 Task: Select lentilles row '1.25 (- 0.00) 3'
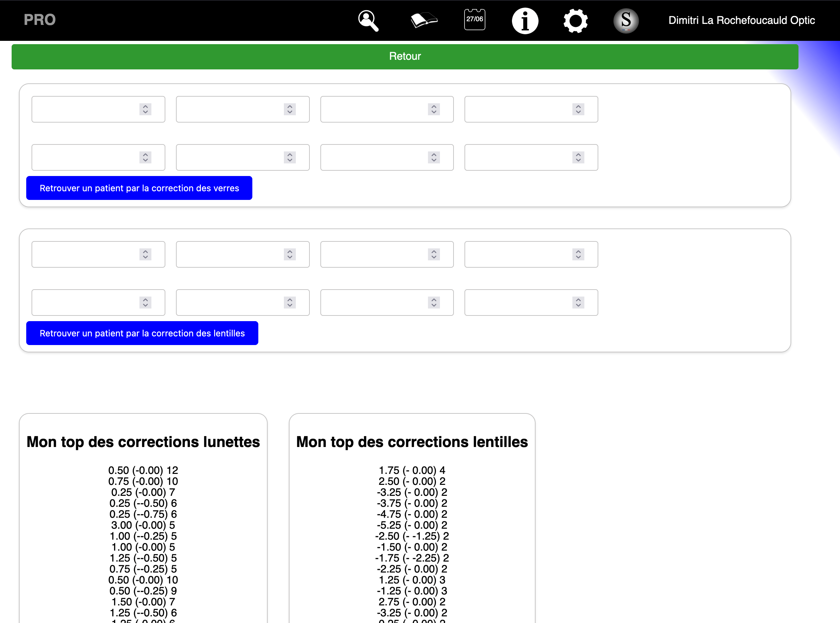[x=412, y=580]
